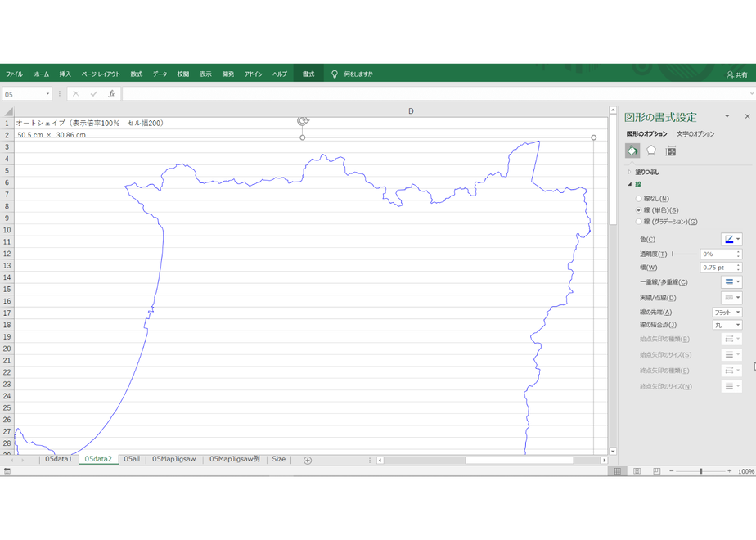Click the horizontal scrollbar thumb

pos(520,461)
